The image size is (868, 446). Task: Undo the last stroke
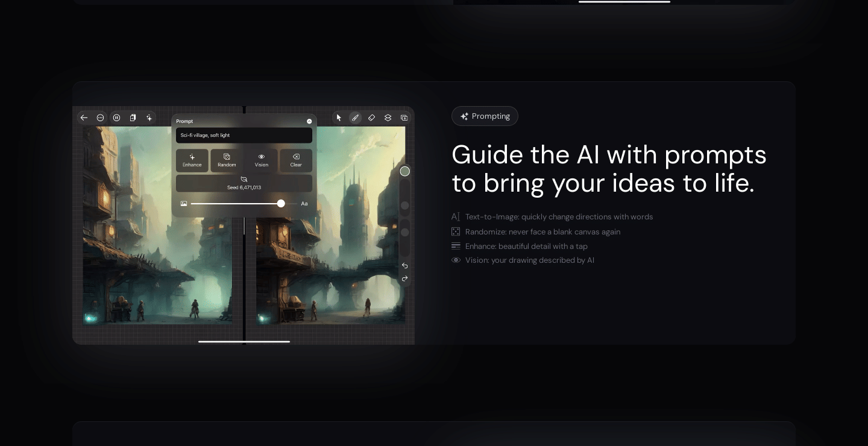pyautogui.click(x=405, y=266)
